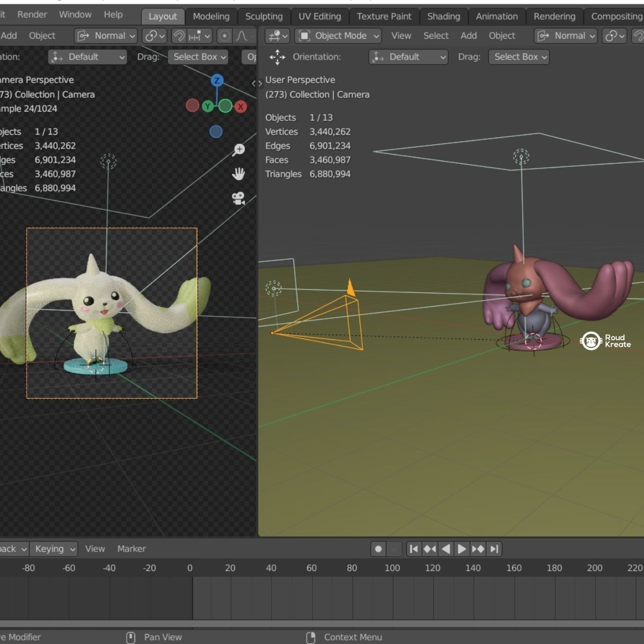The width and height of the screenshot is (644, 644).
Task: Click the zoom magnifier viewport icon
Action: pos(238,150)
